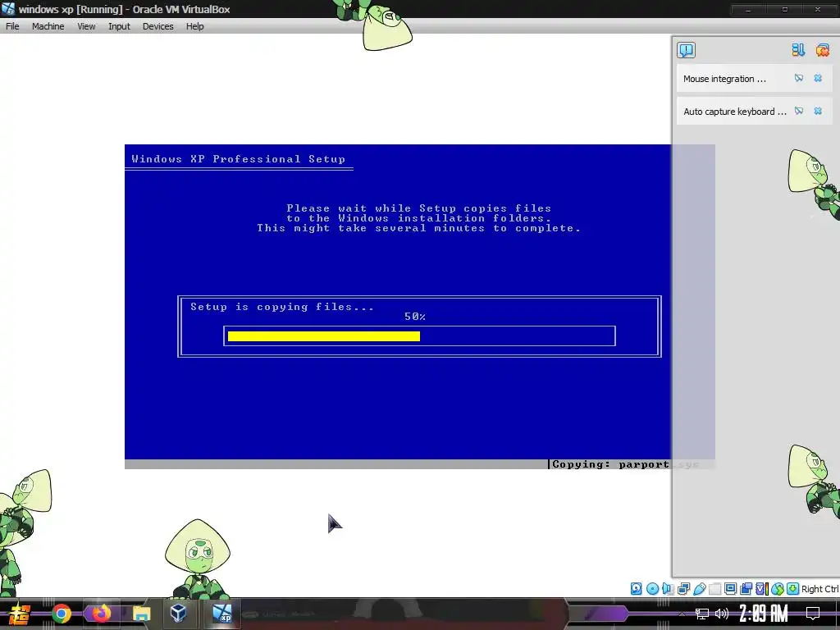Image resolution: width=840 pixels, height=630 pixels.
Task: Open the Machine menu
Action: 48,26
